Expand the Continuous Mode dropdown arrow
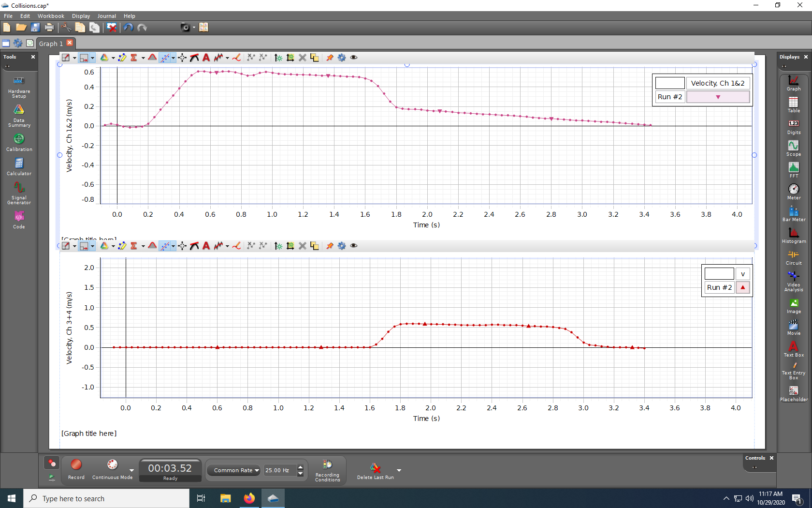The width and height of the screenshot is (812, 508). [x=131, y=470]
